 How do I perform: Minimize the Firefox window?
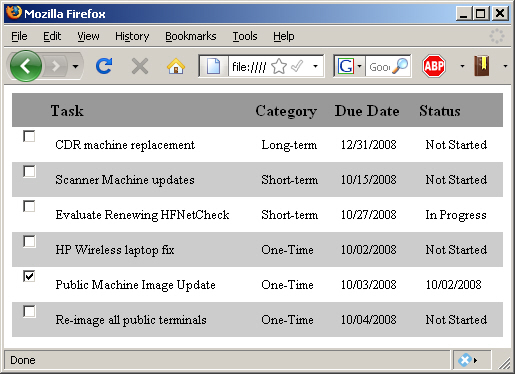pyautogui.click(x=464, y=13)
